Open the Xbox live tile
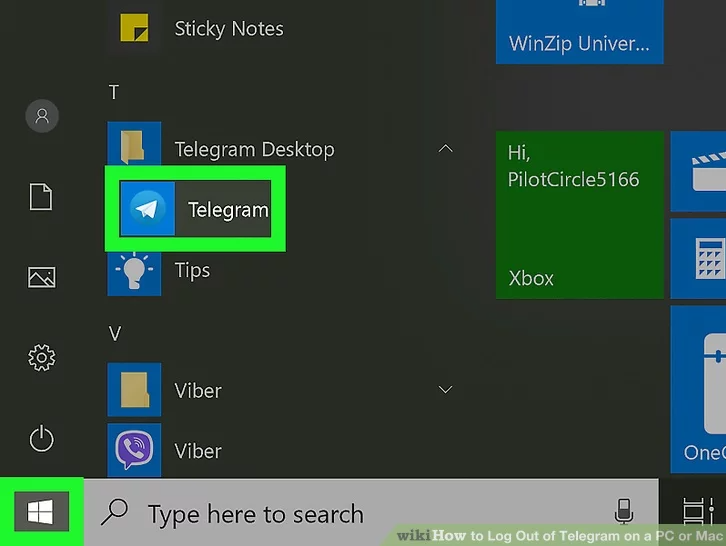The height and width of the screenshot is (546, 726). (x=580, y=215)
